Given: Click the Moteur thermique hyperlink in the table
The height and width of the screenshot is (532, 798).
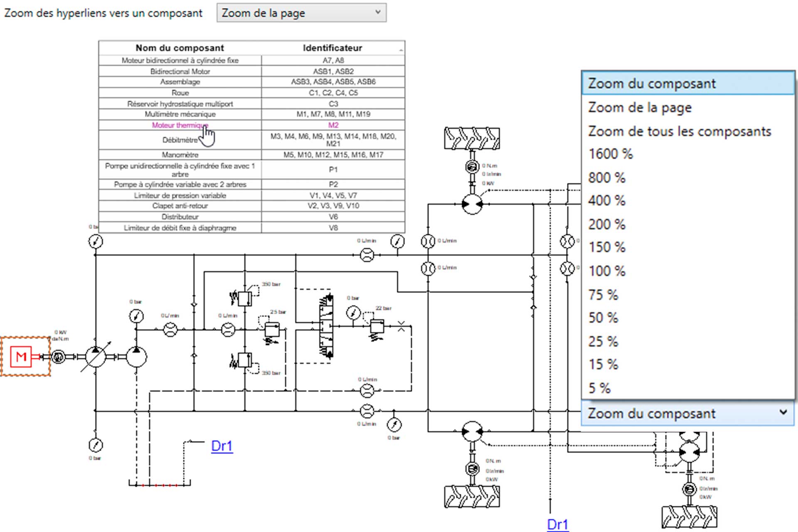Looking at the screenshot, I should click(180, 125).
